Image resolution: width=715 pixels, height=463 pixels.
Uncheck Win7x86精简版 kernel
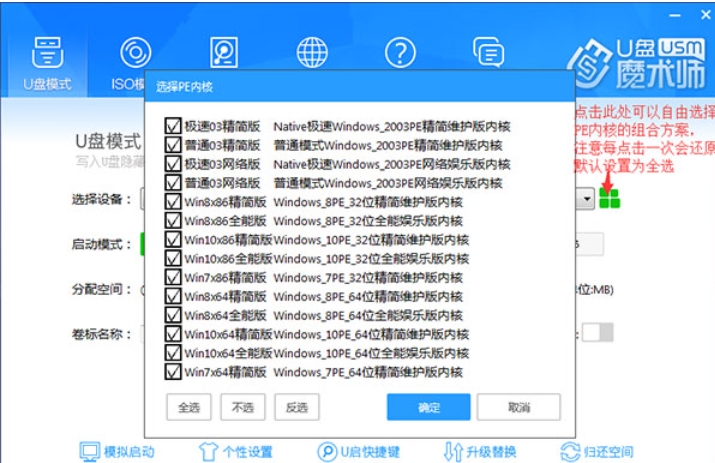click(173, 277)
